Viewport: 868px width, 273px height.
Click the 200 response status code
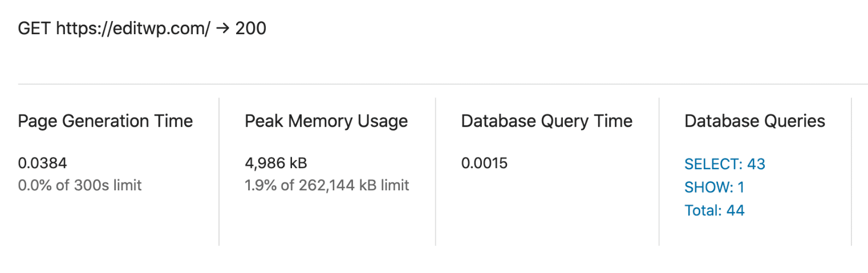tap(251, 28)
